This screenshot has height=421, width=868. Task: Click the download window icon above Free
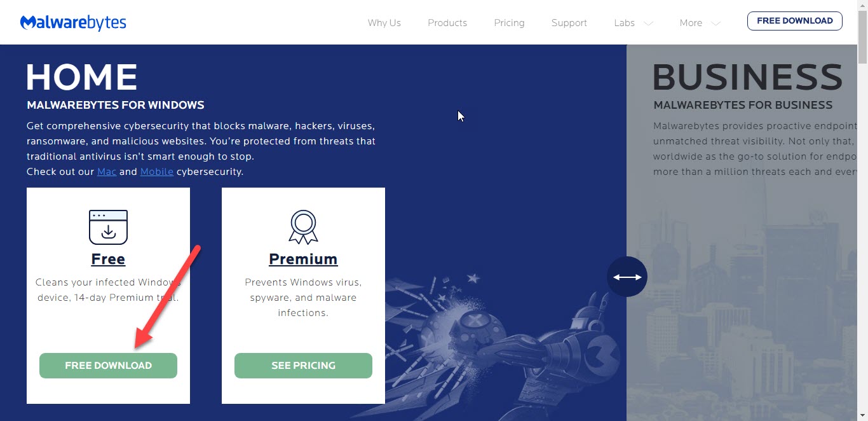(108, 227)
